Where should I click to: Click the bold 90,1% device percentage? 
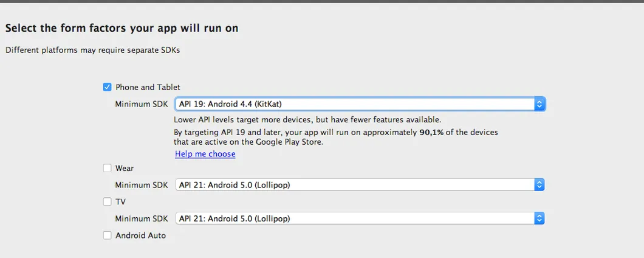click(431, 133)
